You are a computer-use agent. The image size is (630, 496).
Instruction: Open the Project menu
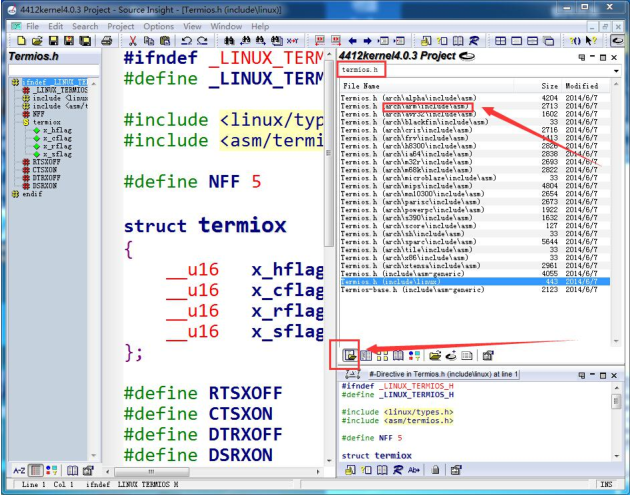pos(121,27)
